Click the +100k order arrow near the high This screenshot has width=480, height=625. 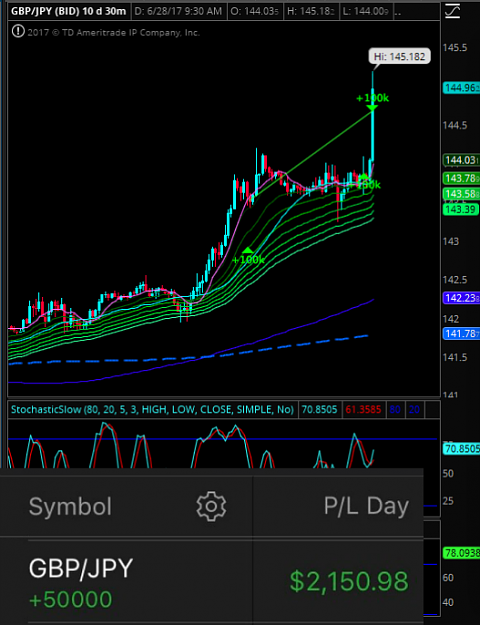pos(372,102)
